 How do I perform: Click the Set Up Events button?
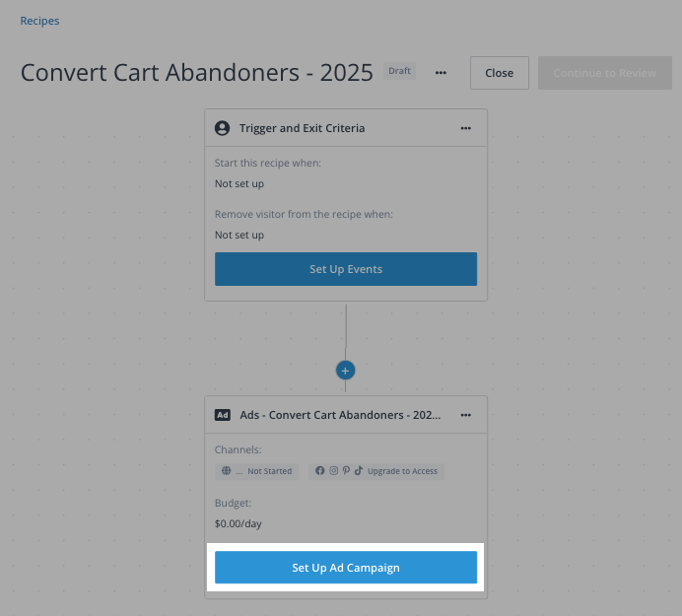click(346, 269)
